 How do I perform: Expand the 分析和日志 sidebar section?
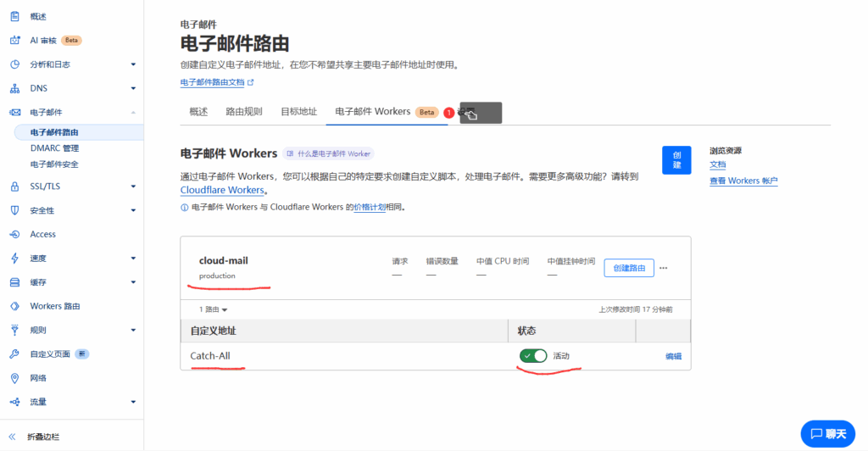[x=133, y=64]
